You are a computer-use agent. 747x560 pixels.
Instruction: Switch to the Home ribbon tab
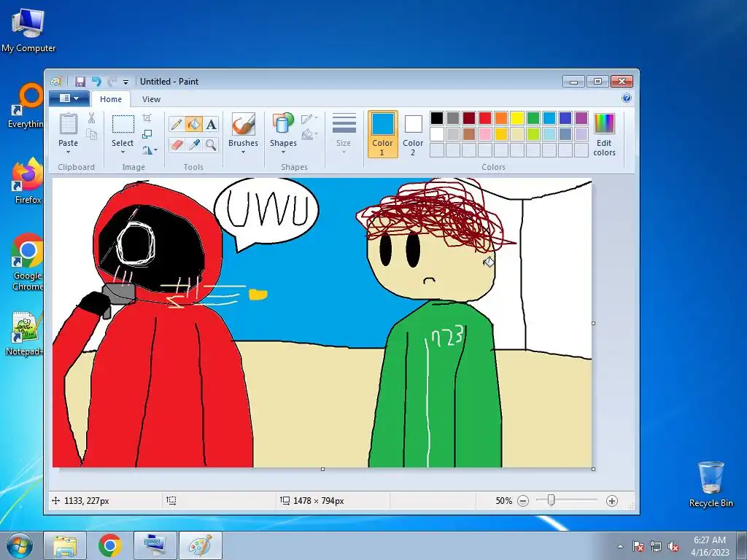coord(111,99)
